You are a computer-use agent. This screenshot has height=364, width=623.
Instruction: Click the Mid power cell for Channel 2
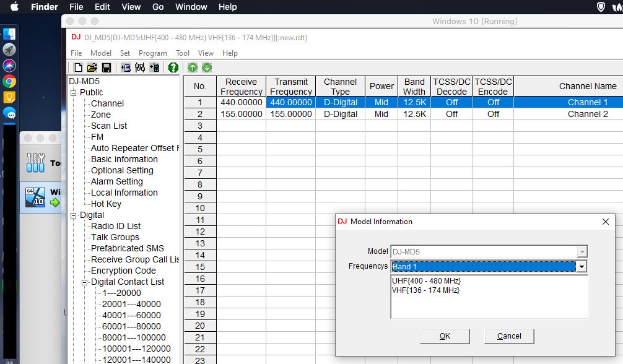coord(381,114)
